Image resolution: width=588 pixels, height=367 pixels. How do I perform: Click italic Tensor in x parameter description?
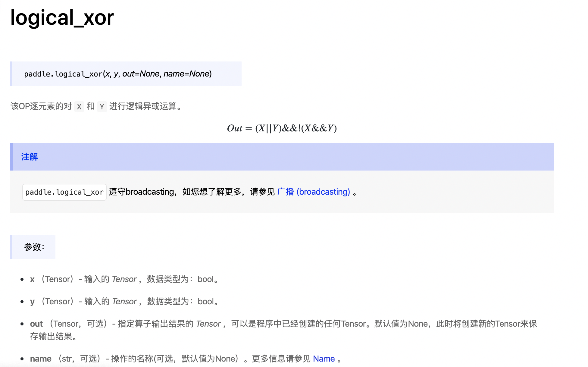pos(124,279)
